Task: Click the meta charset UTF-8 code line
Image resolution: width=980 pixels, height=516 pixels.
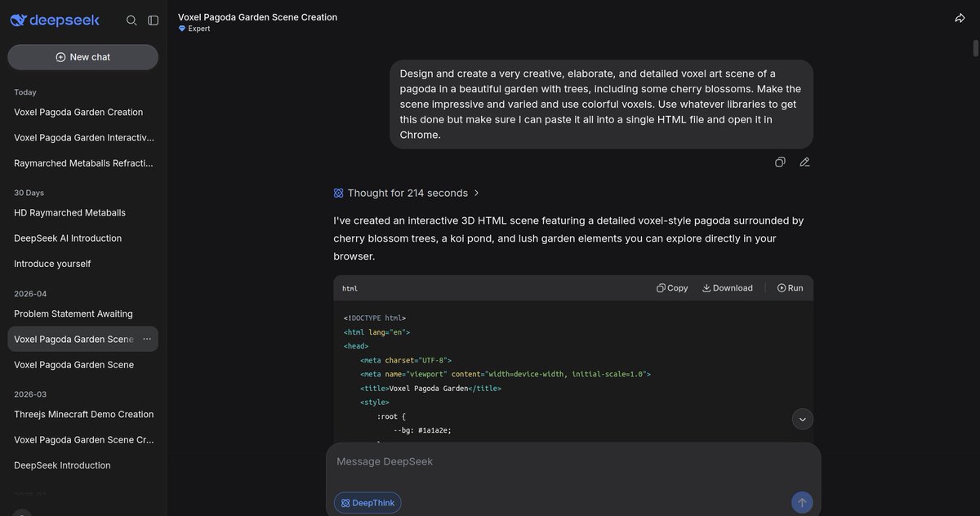Action: (406, 360)
